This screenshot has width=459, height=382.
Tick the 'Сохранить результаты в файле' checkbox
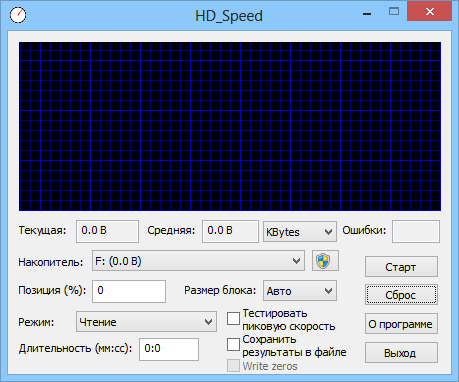pos(233,345)
